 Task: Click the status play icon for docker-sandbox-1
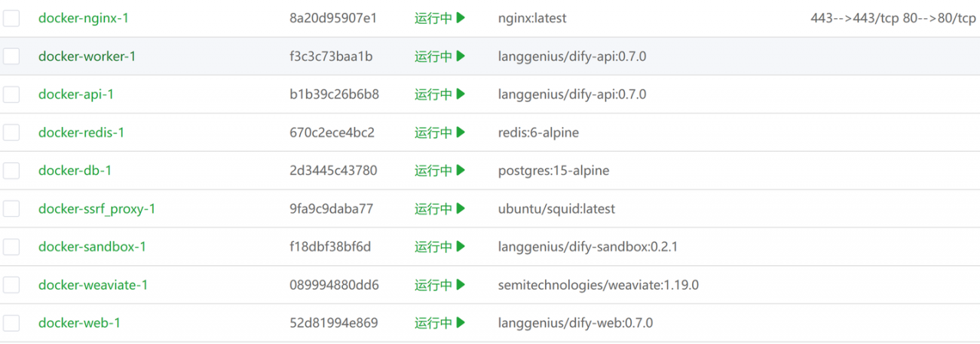click(x=461, y=247)
